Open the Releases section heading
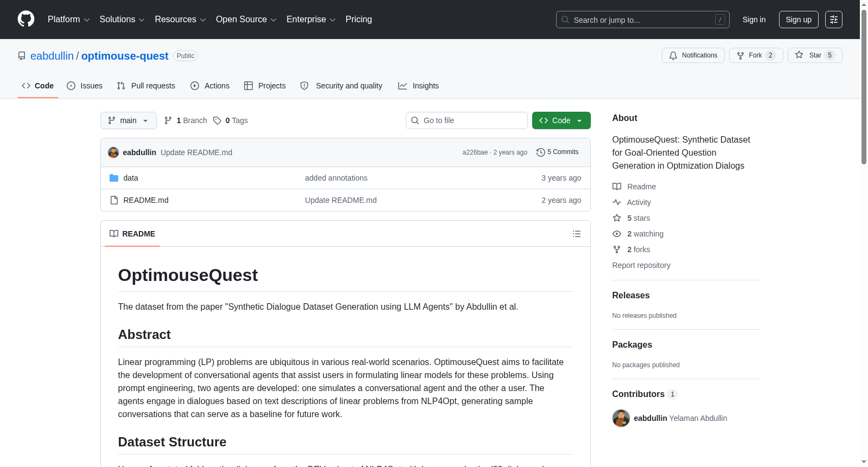Image resolution: width=868 pixels, height=467 pixels. click(631, 296)
